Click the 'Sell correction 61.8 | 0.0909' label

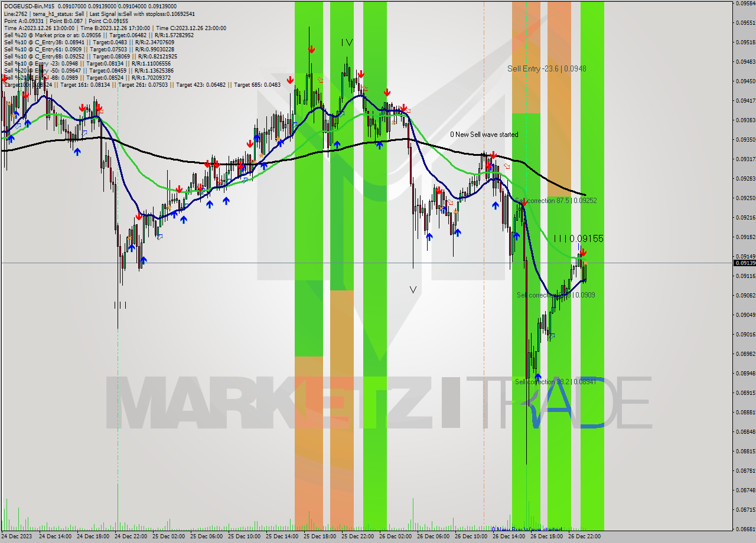click(x=556, y=295)
